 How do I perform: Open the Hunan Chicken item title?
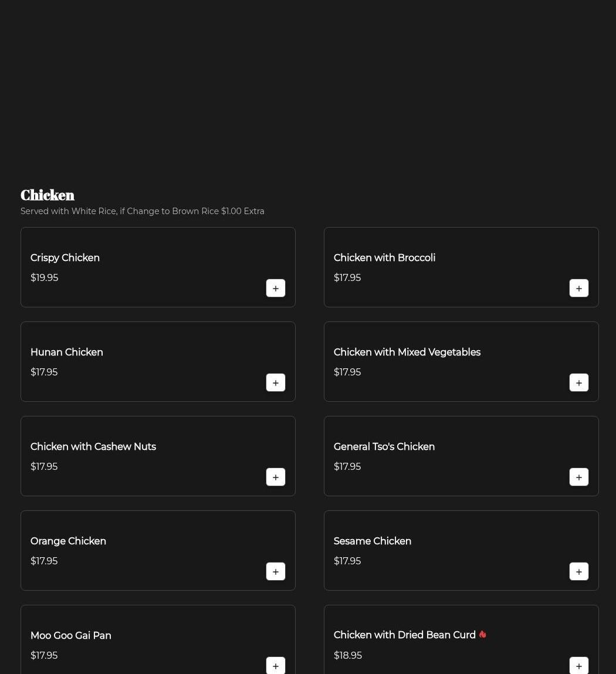(67, 352)
